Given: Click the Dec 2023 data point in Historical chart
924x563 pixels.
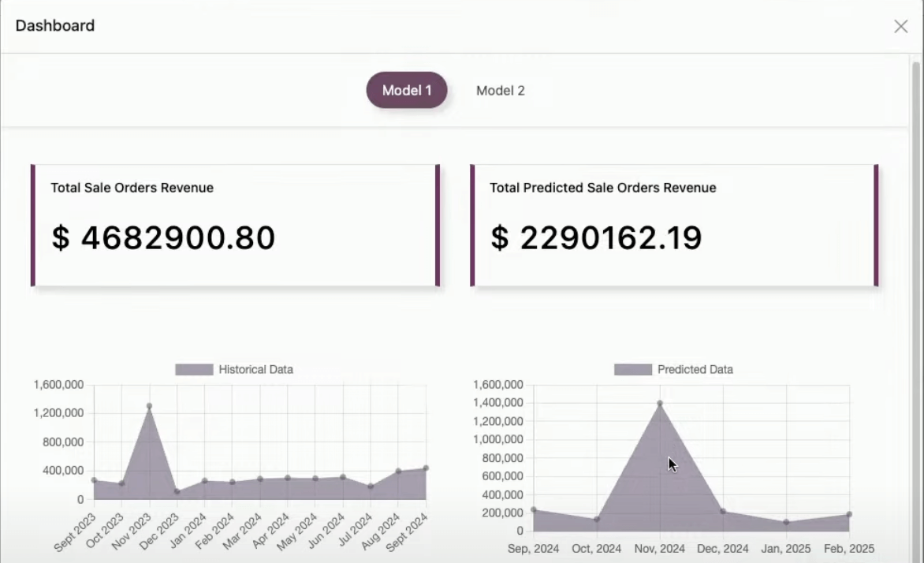Looking at the screenshot, I should pyautogui.click(x=177, y=491).
